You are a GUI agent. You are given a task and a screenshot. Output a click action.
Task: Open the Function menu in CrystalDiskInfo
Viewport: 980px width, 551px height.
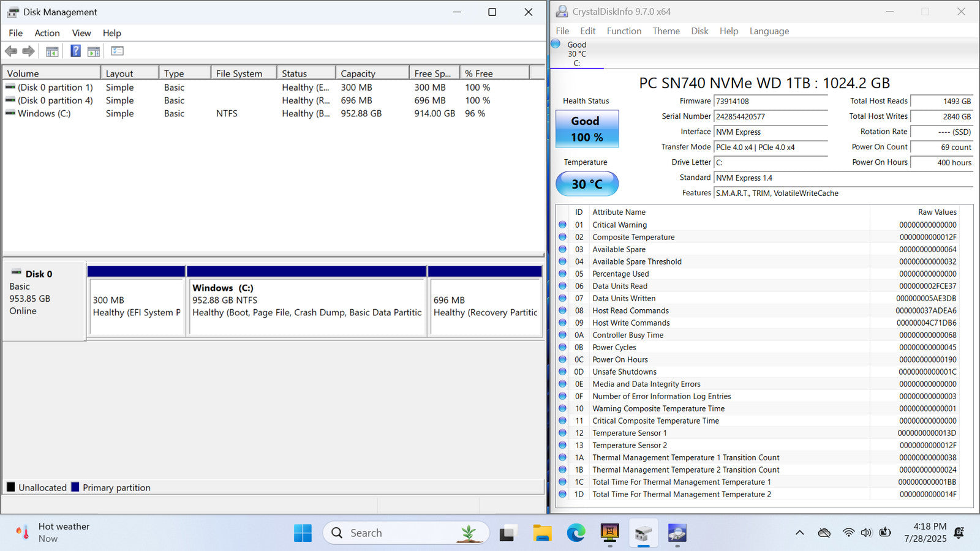click(624, 31)
